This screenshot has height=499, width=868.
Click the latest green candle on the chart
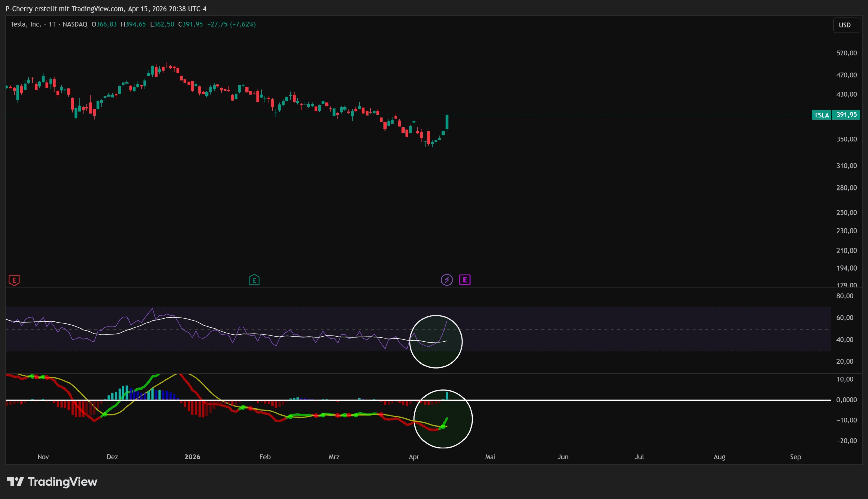pyautogui.click(x=447, y=122)
